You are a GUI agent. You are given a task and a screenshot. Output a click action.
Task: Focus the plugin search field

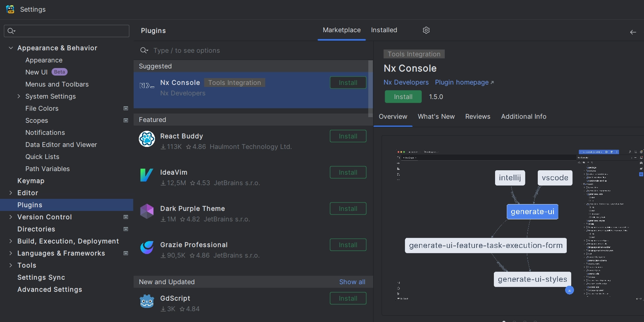(254, 50)
